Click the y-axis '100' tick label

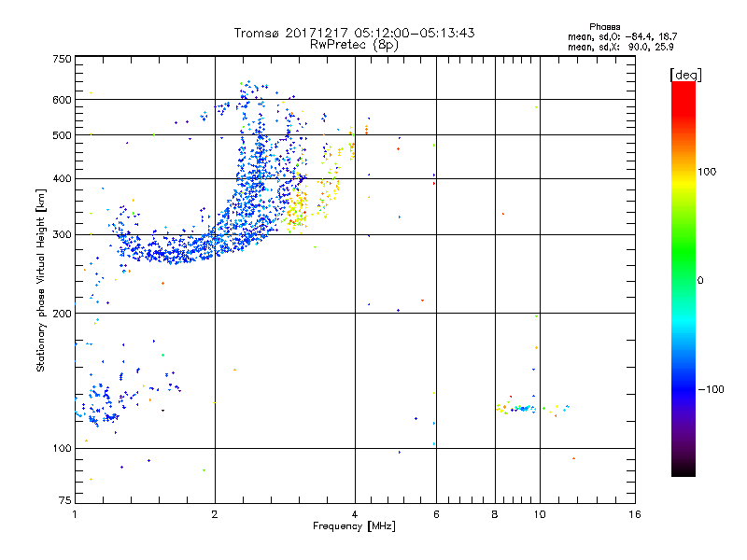point(62,449)
